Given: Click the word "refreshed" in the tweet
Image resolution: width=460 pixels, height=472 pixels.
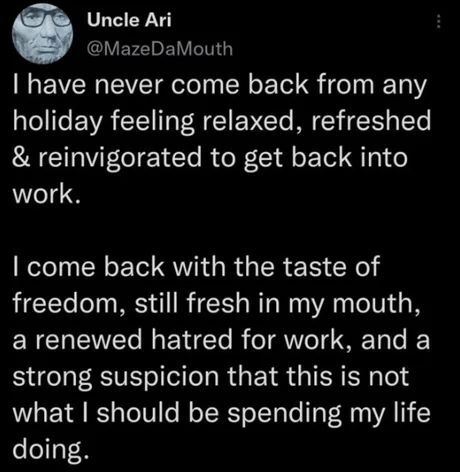Looking at the screenshot, I should [371, 121].
